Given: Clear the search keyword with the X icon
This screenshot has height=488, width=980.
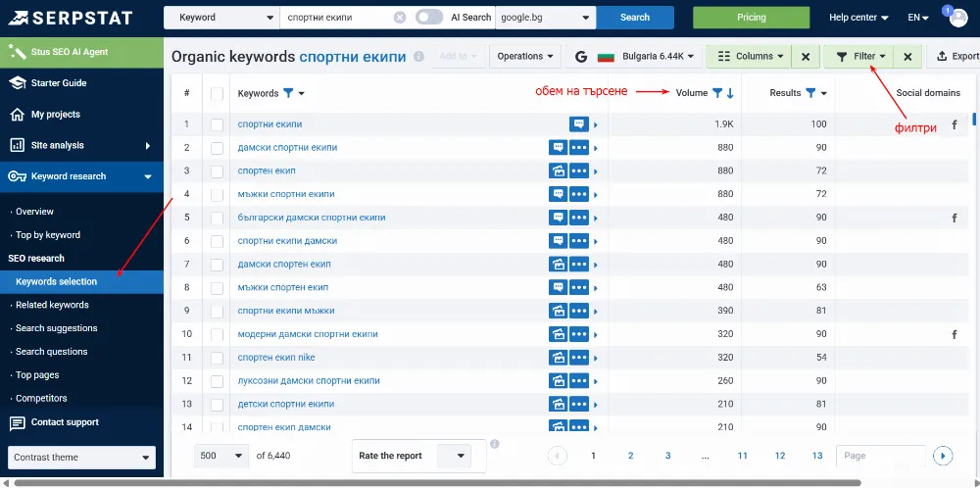Looking at the screenshot, I should click(400, 18).
